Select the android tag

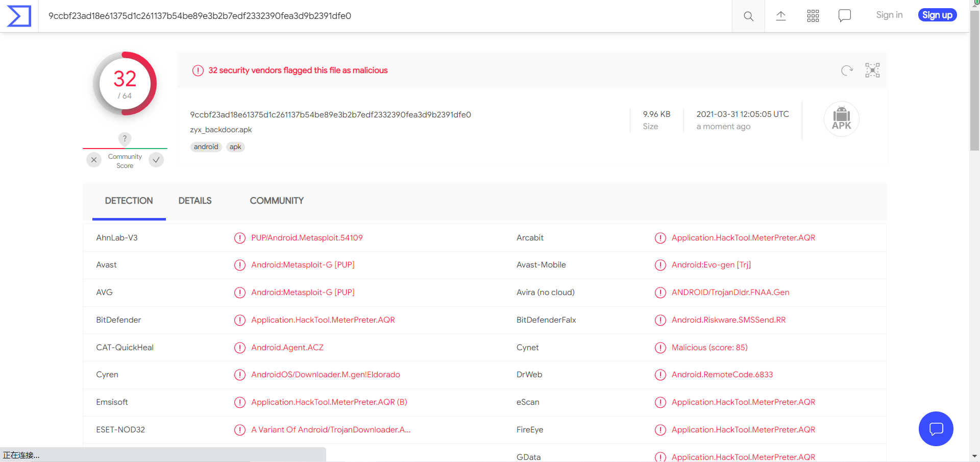click(206, 147)
